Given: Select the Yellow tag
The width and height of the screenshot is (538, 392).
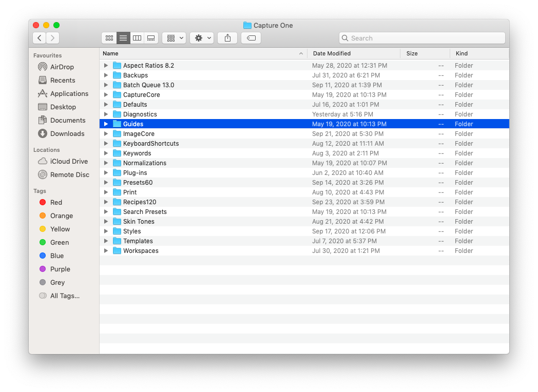Looking at the screenshot, I should pyautogui.click(x=54, y=229).
